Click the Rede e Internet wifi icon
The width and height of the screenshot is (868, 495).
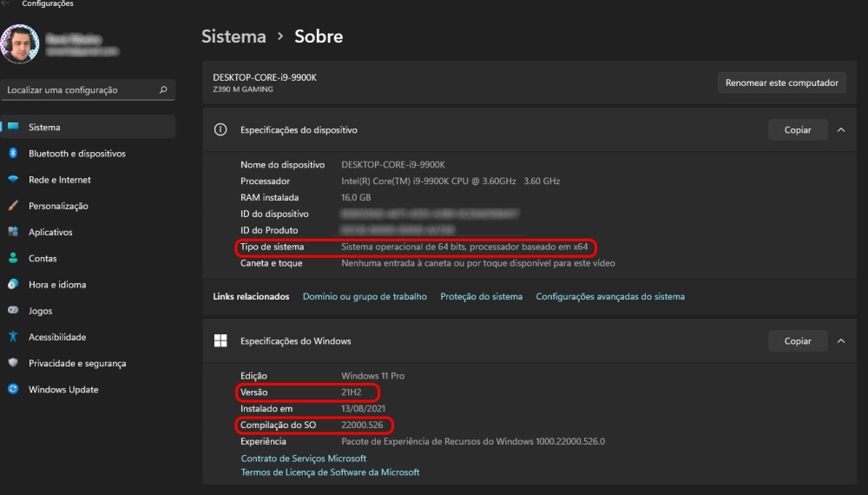13,180
